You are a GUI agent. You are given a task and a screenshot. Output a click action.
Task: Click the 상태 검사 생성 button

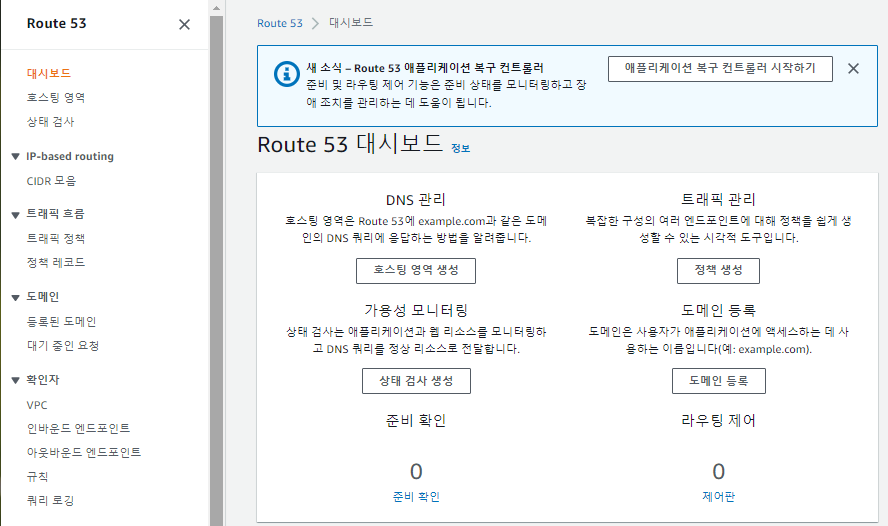point(416,381)
